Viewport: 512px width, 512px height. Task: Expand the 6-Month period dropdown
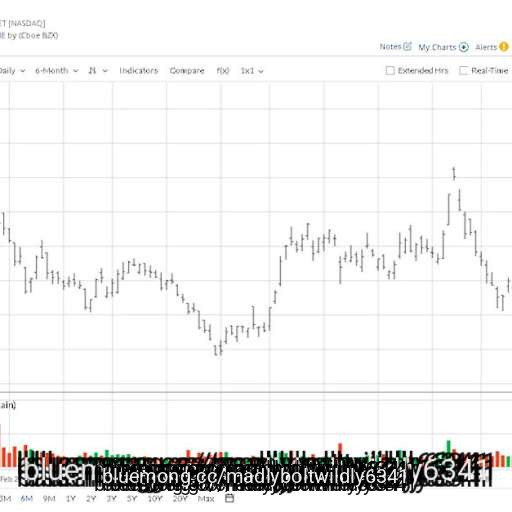(x=57, y=71)
